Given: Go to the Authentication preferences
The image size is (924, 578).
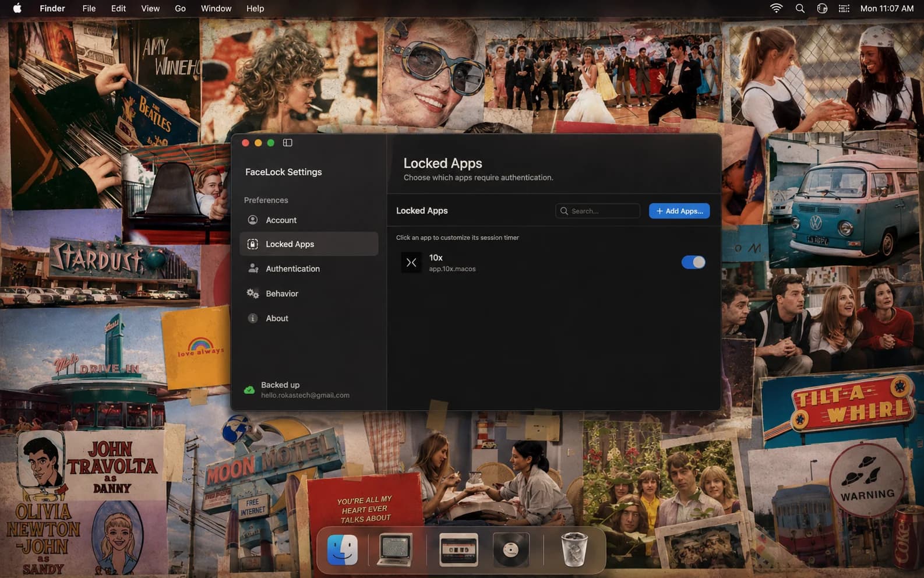Looking at the screenshot, I should pos(309,269).
